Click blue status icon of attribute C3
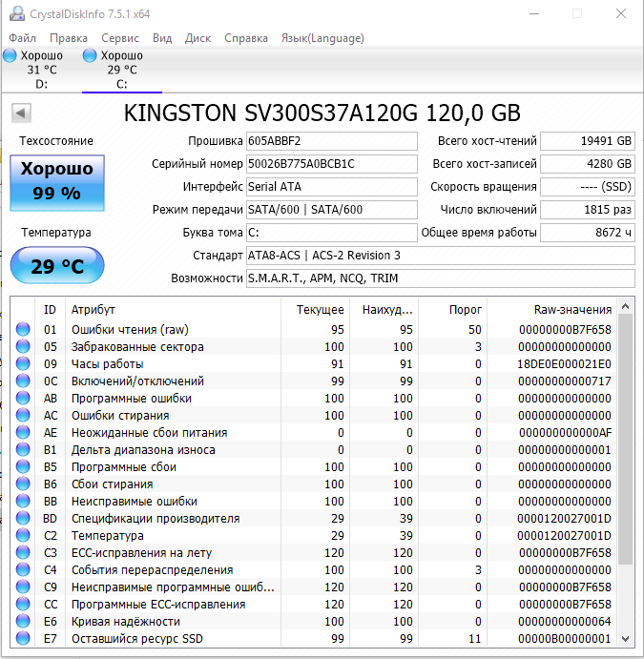This screenshot has width=644, height=659. pos(23,553)
